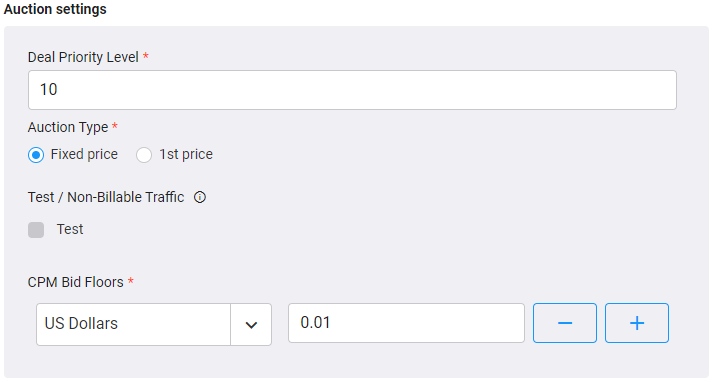Select the Fixed price radio button

(36, 155)
